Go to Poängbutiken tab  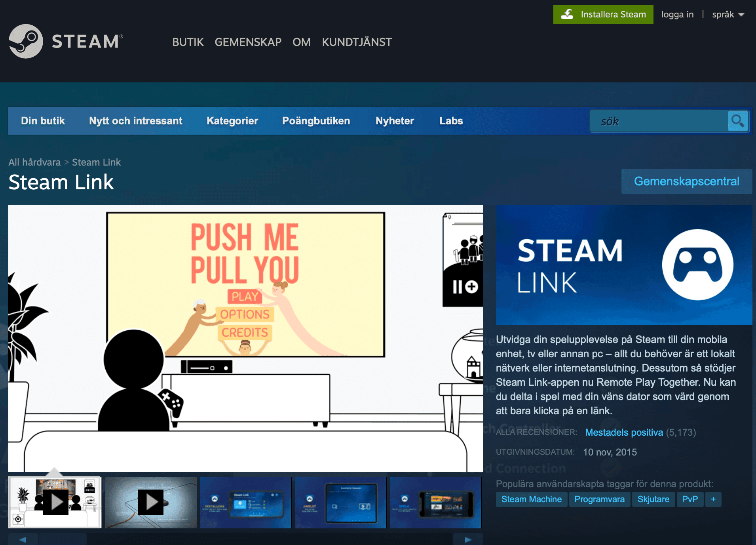click(x=316, y=121)
